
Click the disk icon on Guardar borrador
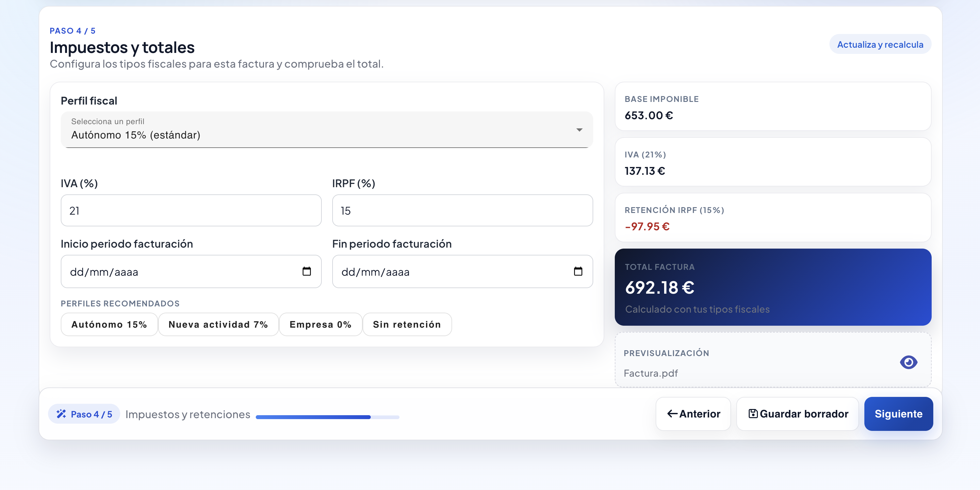[x=753, y=414]
